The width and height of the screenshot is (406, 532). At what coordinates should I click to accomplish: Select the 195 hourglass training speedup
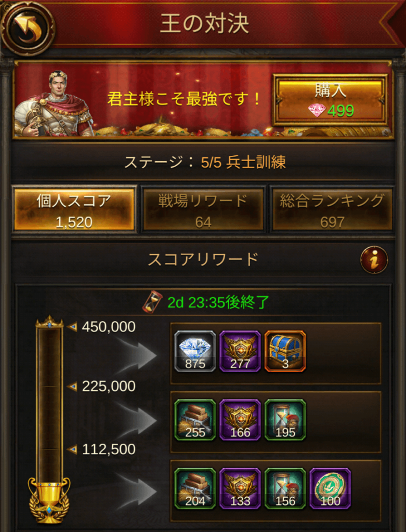coord(285,420)
